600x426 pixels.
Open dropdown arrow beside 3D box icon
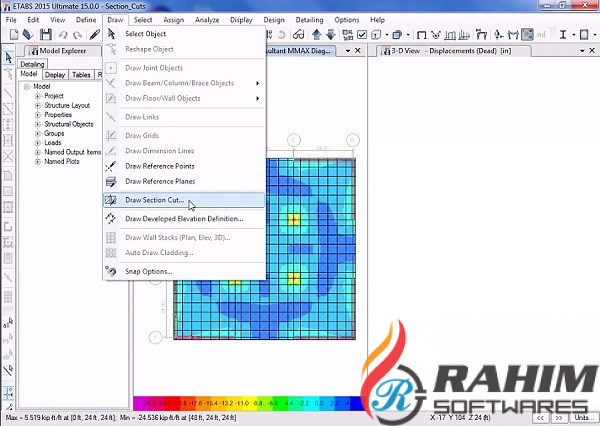tap(408, 35)
